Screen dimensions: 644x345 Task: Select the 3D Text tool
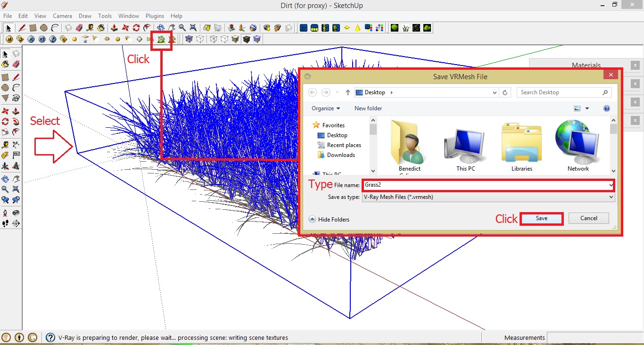point(16,166)
